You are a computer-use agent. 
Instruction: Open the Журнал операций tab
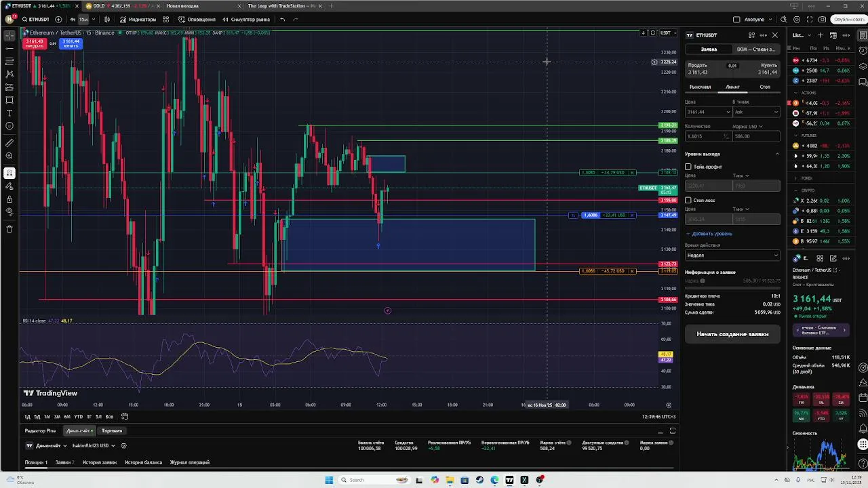click(190, 462)
